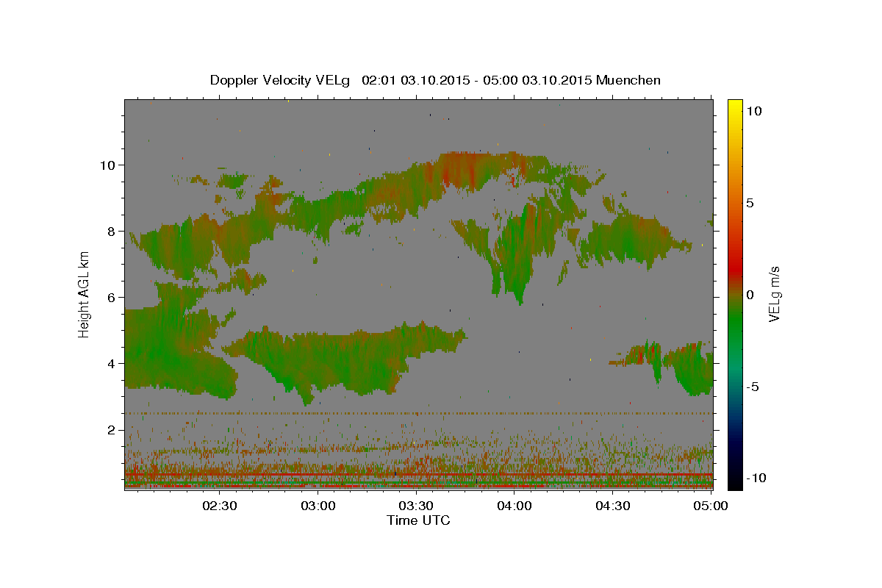Click the height tick label 10

pos(108,165)
